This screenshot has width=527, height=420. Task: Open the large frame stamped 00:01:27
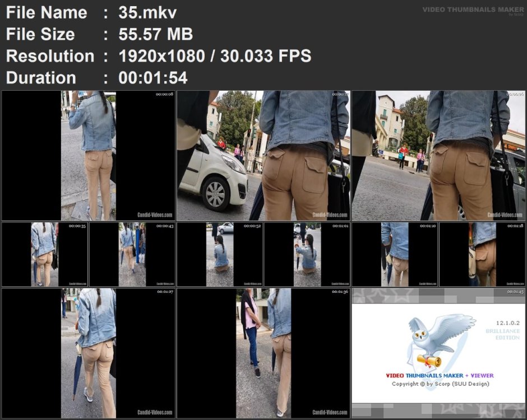[89, 353]
